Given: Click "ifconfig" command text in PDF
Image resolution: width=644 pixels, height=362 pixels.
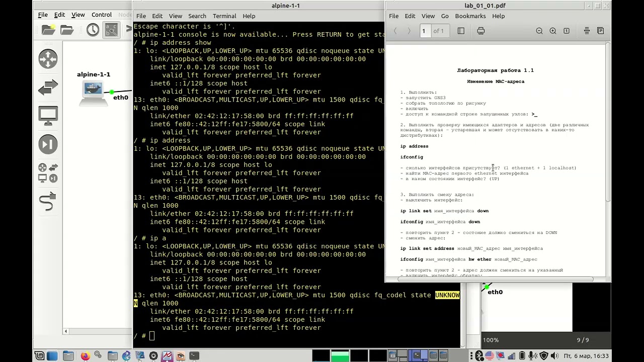Looking at the screenshot, I should (412, 157).
